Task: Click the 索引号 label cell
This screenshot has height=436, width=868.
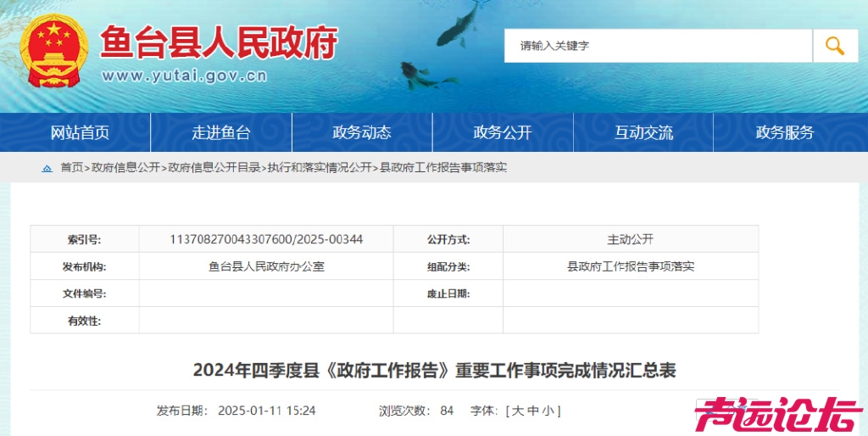Action: (x=85, y=239)
